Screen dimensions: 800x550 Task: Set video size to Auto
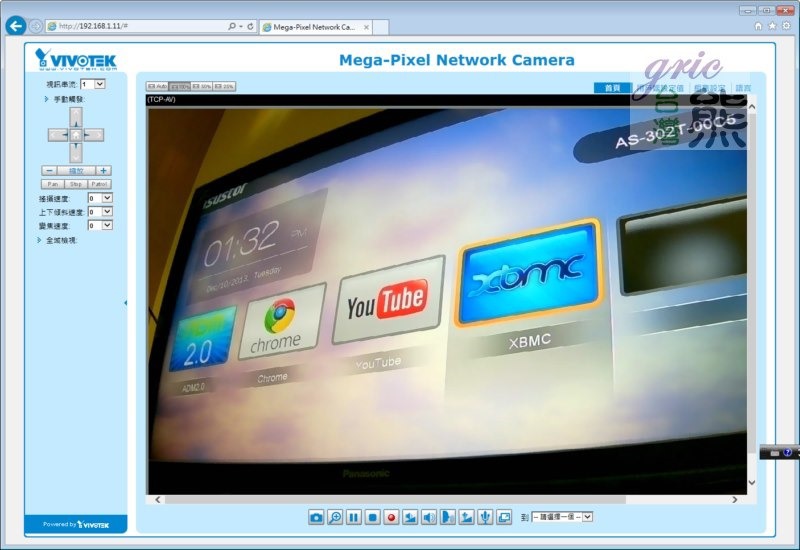tap(158, 86)
